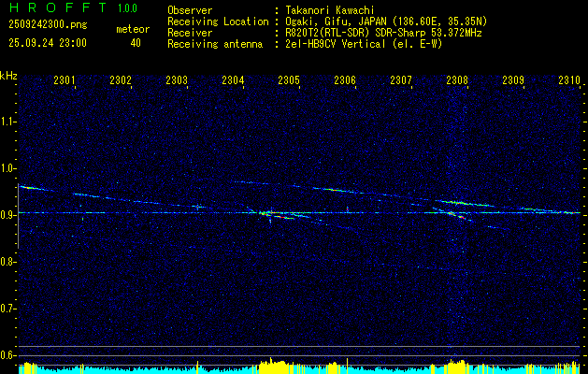Click the 0.6 kHz frequency label
The width and height of the screenshot is (588, 374).
8,355
